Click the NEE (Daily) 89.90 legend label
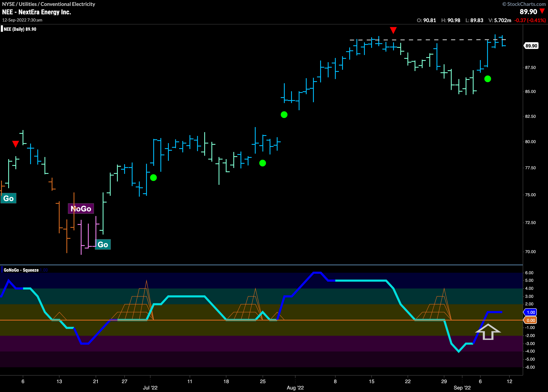 (x=20, y=29)
